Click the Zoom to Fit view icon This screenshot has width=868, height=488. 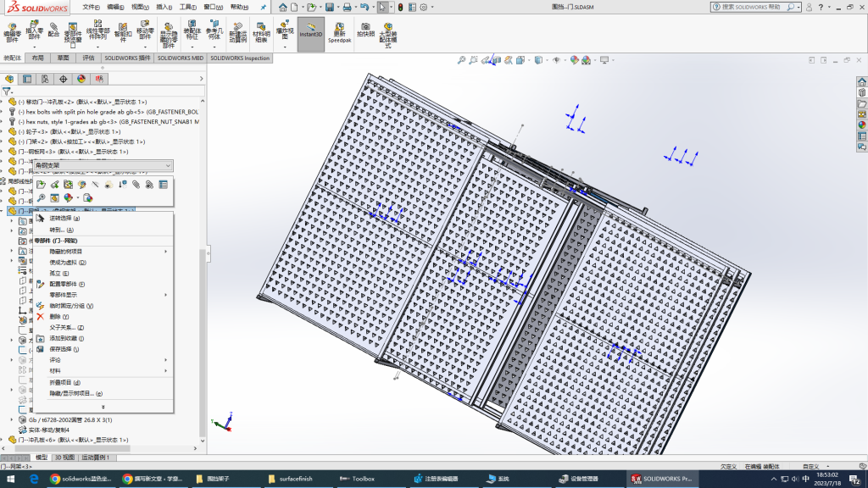coord(461,60)
